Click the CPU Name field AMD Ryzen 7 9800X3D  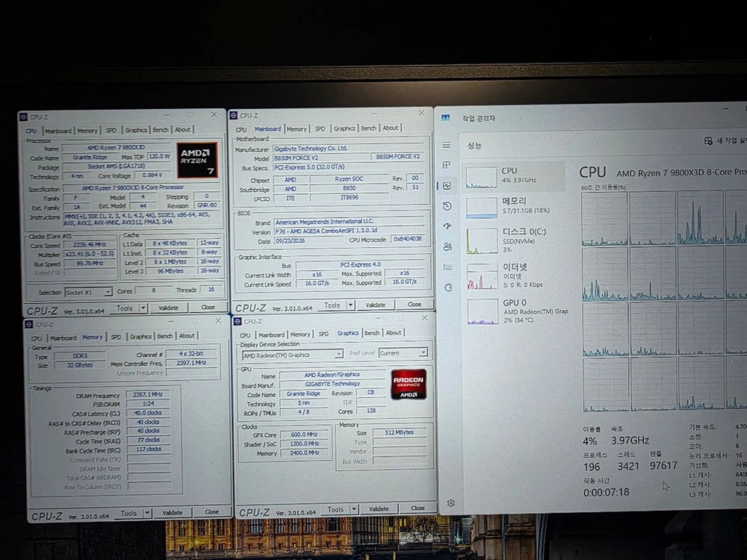(x=117, y=148)
